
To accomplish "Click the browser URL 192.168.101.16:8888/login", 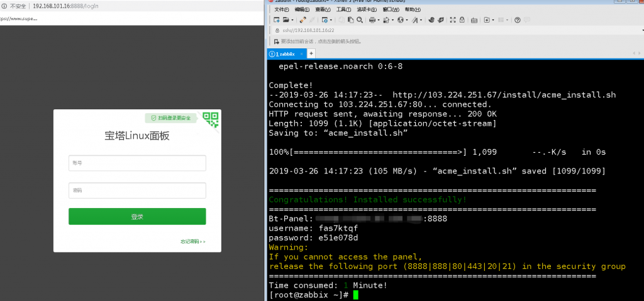I will (x=65, y=6).
